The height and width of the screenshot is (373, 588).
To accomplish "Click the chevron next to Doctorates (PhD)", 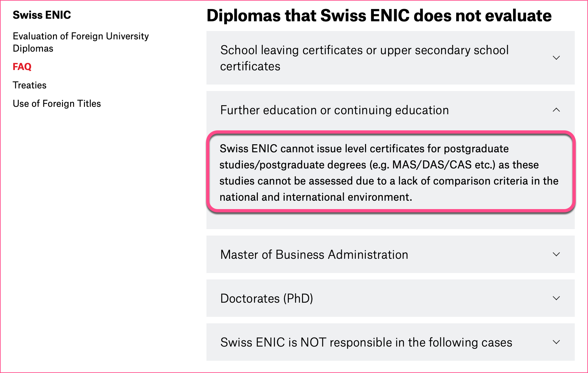I will click(556, 298).
